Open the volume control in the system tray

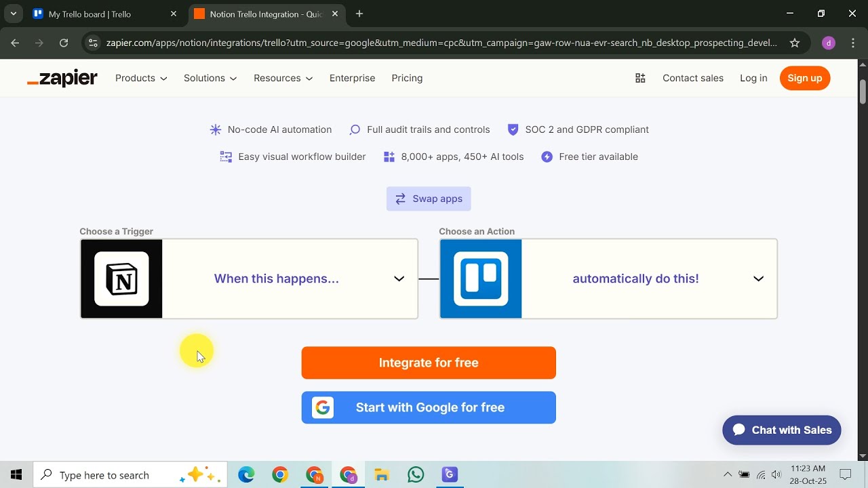(x=776, y=474)
